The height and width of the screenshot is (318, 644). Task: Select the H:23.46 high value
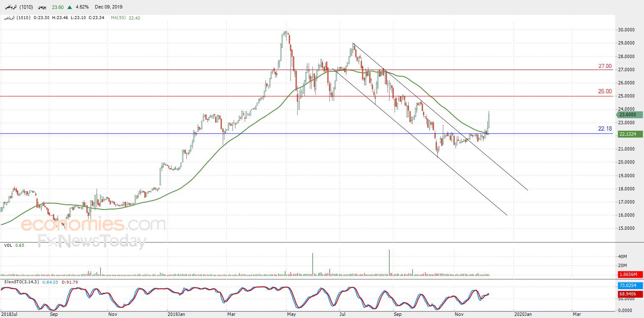pyautogui.click(x=60, y=18)
